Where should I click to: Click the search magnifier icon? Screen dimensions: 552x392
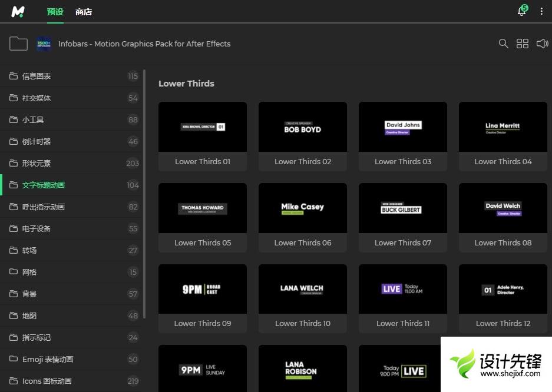503,44
